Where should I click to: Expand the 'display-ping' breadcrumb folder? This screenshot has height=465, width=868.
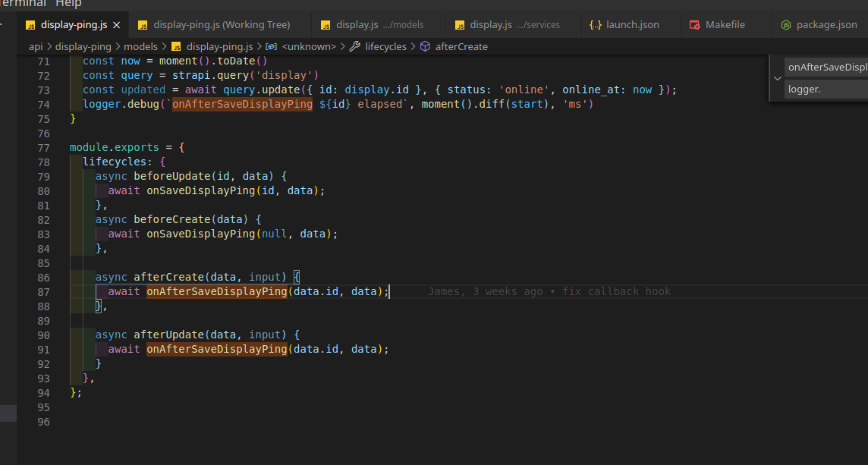[x=82, y=46]
